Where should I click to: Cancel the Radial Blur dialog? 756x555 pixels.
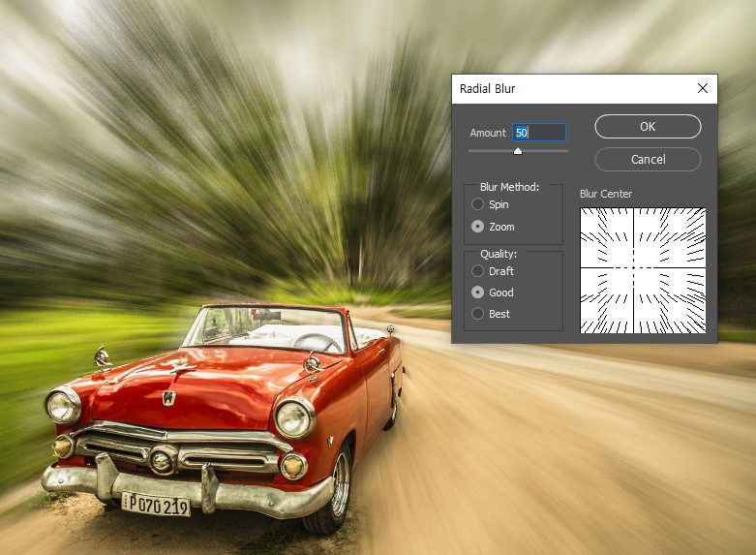click(x=648, y=159)
